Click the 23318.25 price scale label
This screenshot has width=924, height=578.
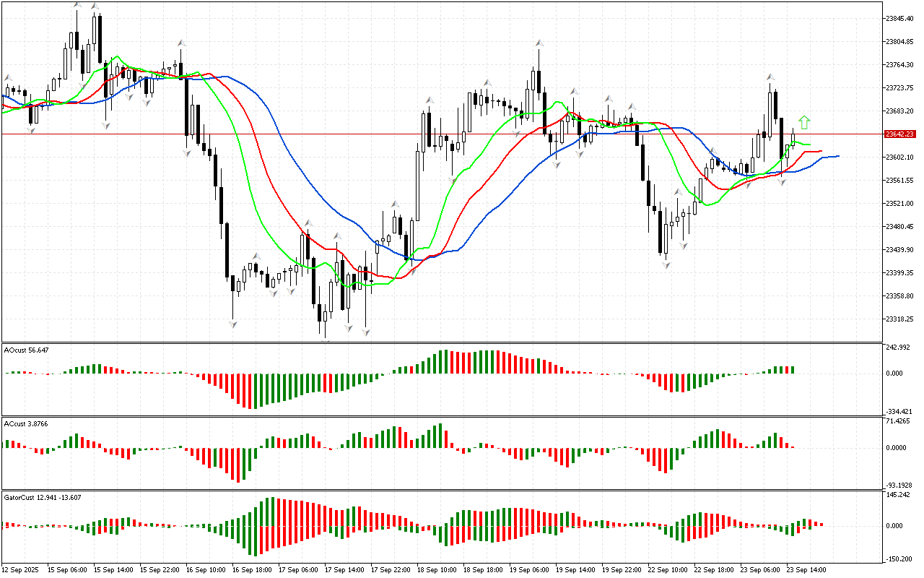[899, 319]
